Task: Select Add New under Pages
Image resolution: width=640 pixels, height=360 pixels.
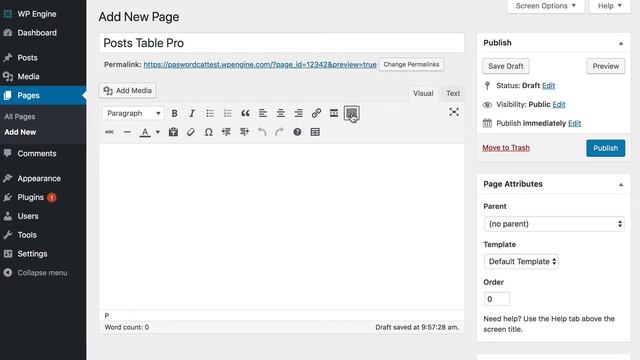Action: coord(20,132)
